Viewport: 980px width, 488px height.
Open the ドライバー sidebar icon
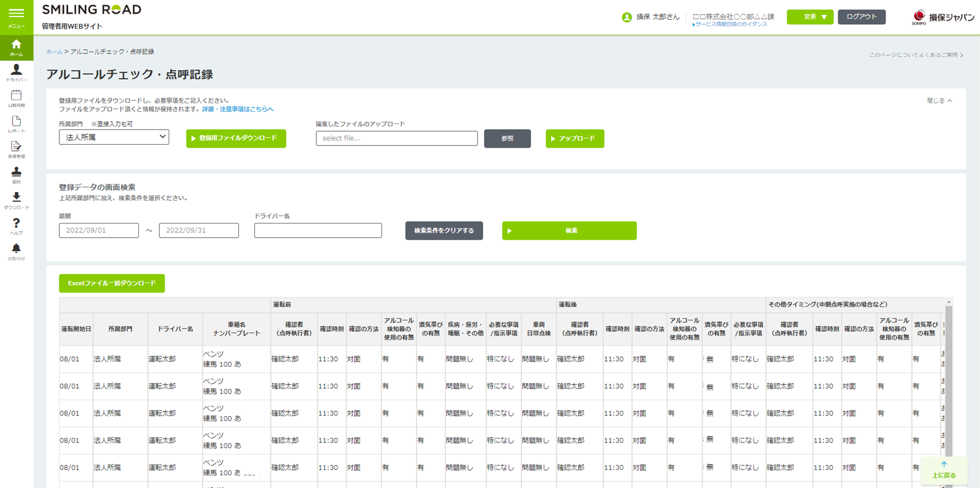(16, 73)
